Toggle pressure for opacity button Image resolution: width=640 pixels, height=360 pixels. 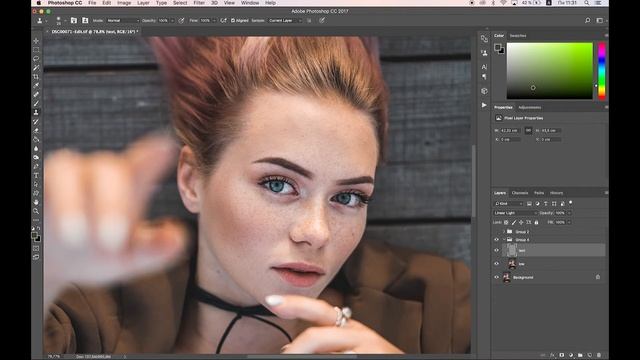tap(181, 20)
